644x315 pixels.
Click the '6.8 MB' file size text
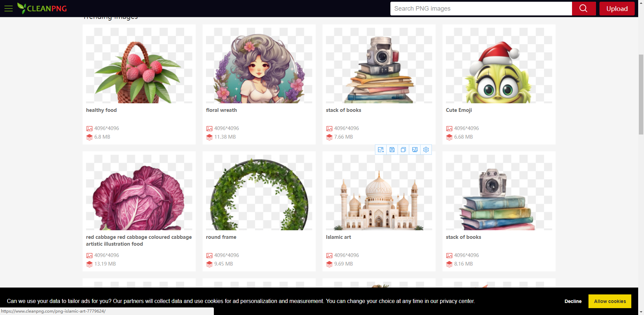(102, 137)
